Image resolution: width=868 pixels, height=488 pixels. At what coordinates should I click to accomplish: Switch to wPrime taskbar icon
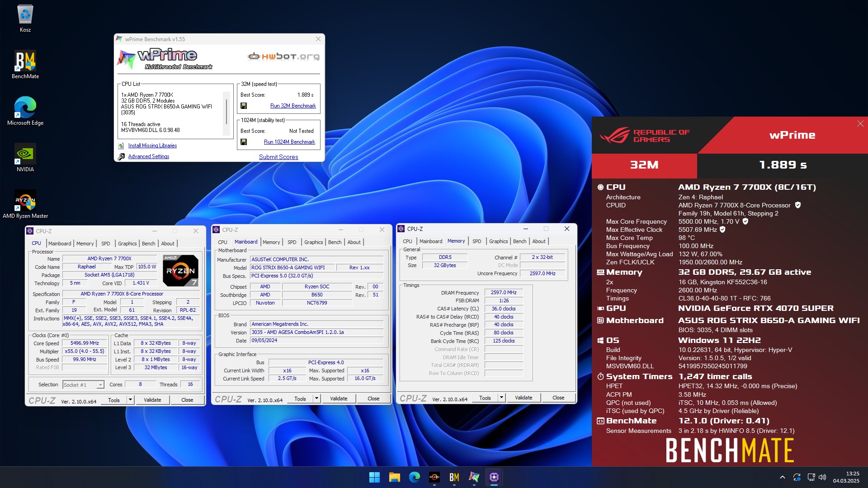[x=474, y=477]
